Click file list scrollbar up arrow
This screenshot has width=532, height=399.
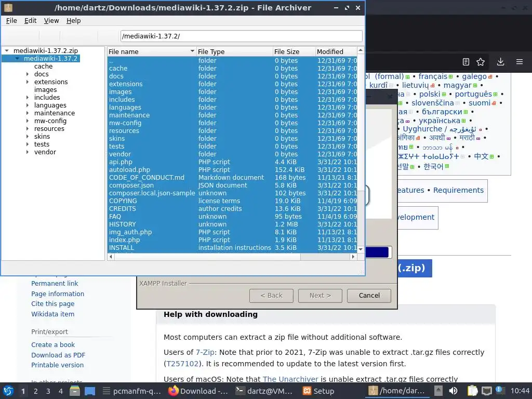click(361, 50)
